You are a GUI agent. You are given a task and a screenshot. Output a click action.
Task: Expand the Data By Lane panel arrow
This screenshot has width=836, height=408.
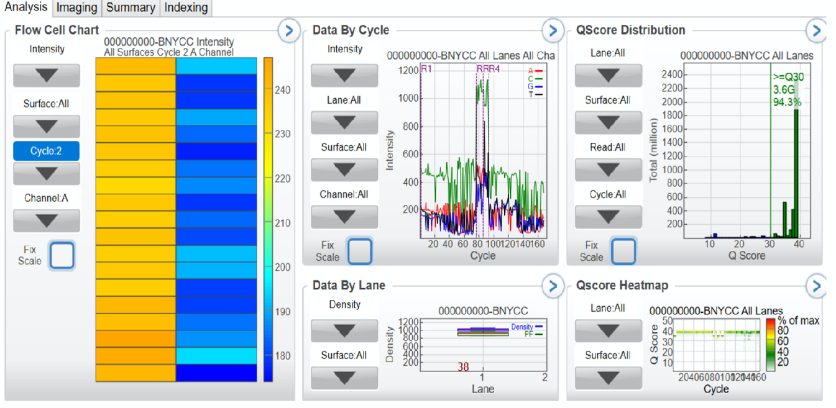tap(552, 286)
